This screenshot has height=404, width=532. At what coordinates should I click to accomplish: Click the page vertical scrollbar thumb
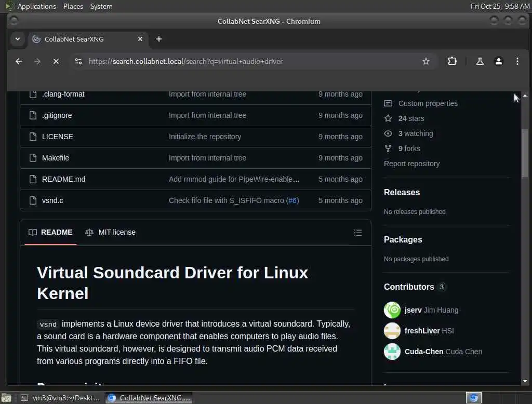tap(525, 153)
